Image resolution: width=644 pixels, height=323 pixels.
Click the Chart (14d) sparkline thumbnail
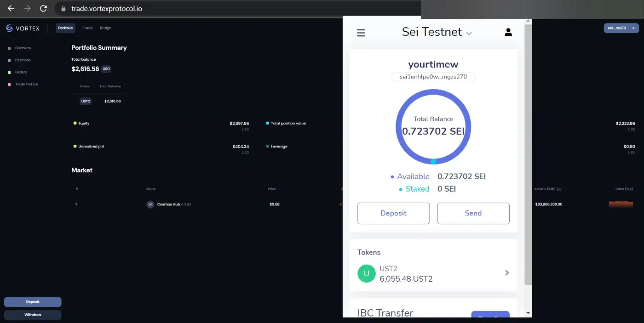(621, 204)
